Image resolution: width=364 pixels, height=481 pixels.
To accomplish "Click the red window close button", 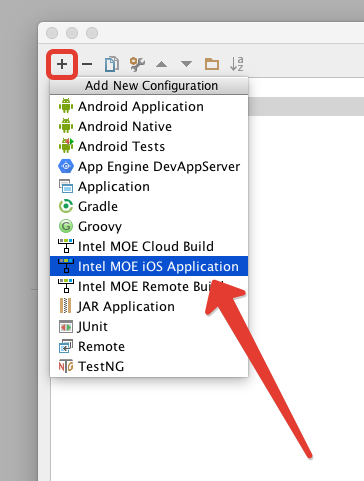I will coord(52,33).
